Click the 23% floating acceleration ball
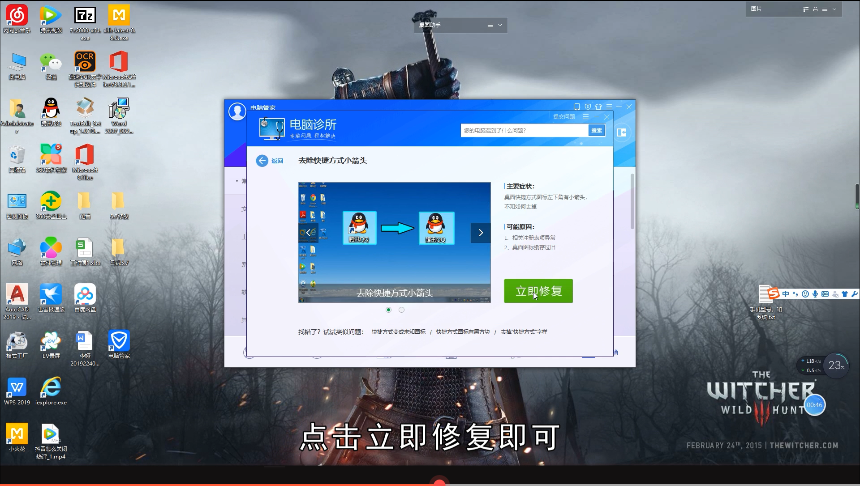Viewport: 860px width, 486px height. coord(836,365)
